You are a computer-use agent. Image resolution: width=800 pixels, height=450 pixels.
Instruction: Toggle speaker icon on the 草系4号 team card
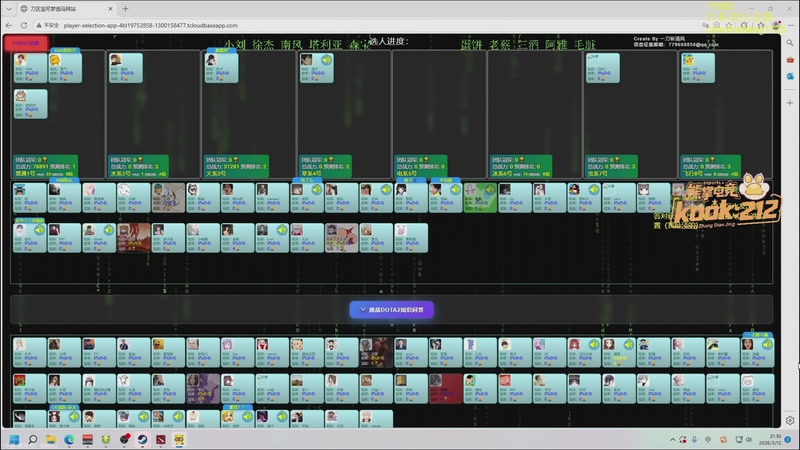(326, 60)
